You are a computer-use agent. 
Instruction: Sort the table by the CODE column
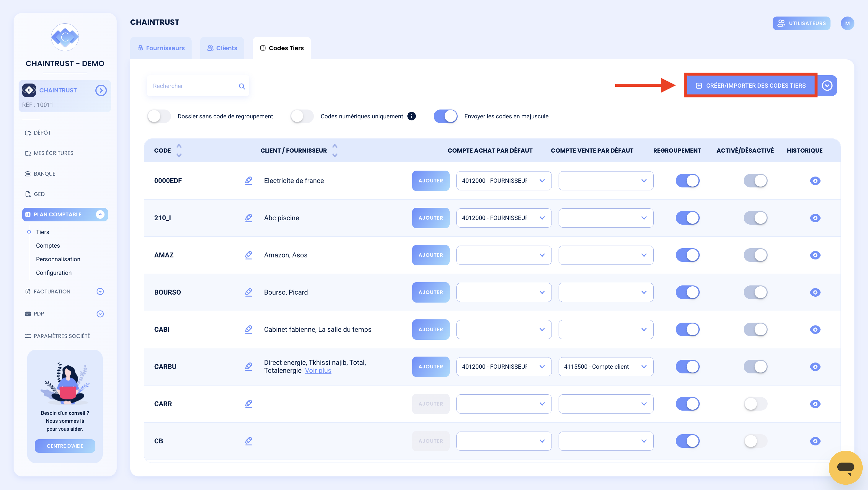click(x=179, y=150)
